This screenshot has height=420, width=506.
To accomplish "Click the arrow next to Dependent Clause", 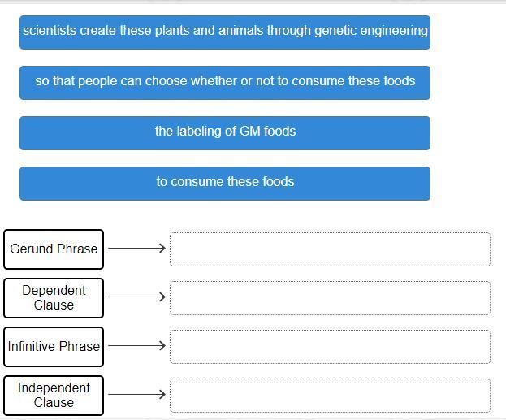I will [136, 297].
